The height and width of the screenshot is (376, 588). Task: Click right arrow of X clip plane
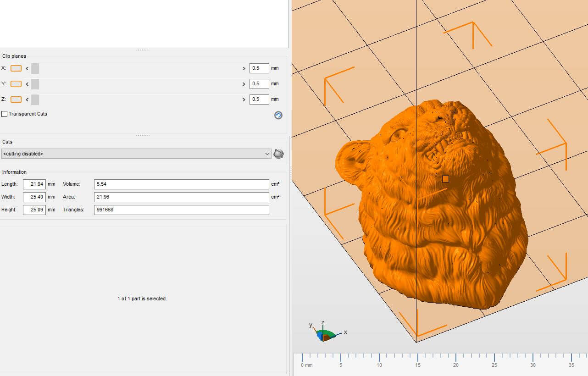(244, 69)
